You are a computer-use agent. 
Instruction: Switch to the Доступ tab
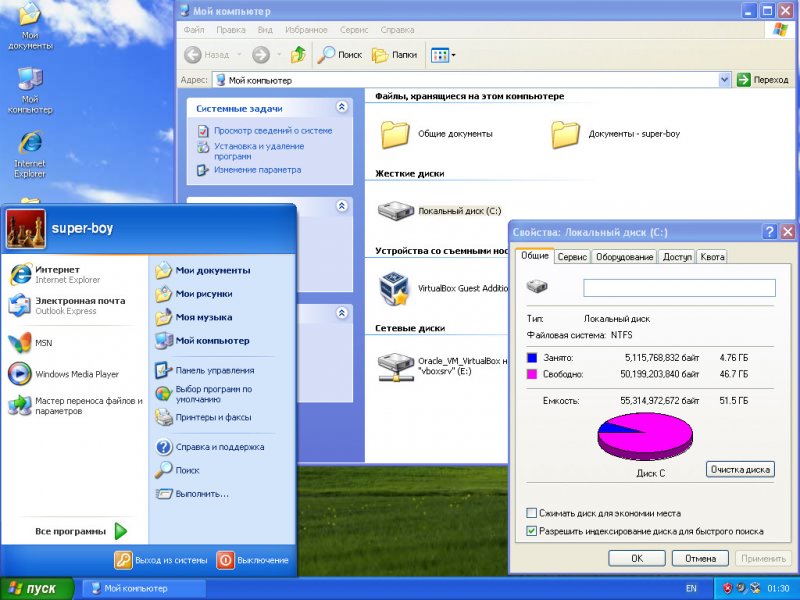point(677,257)
